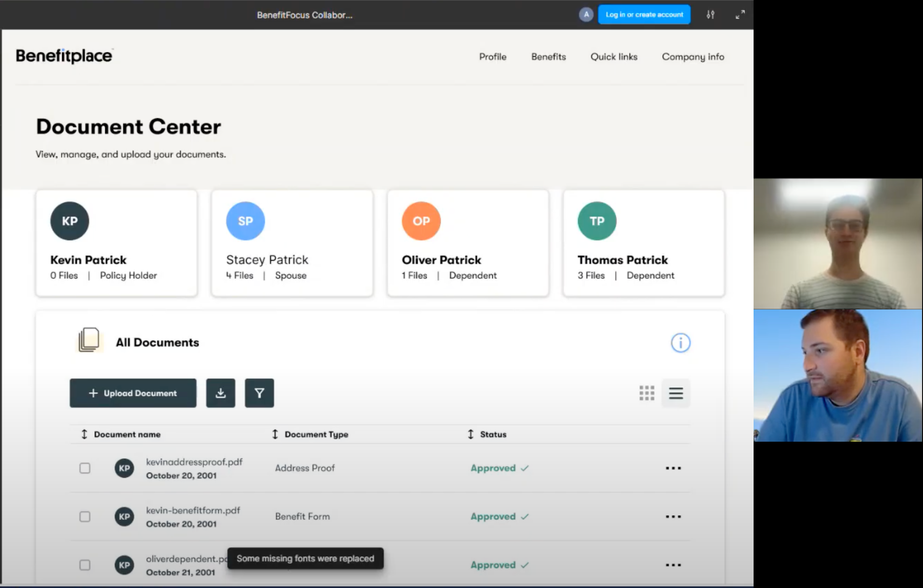This screenshot has width=923, height=588.
Task: Open the settings sliders icon in top bar
Action: point(710,15)
